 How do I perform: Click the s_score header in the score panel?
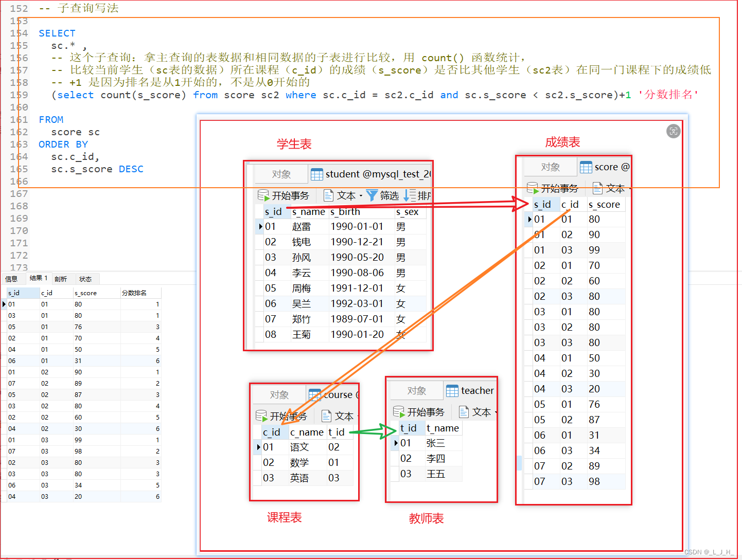point(606,205)
